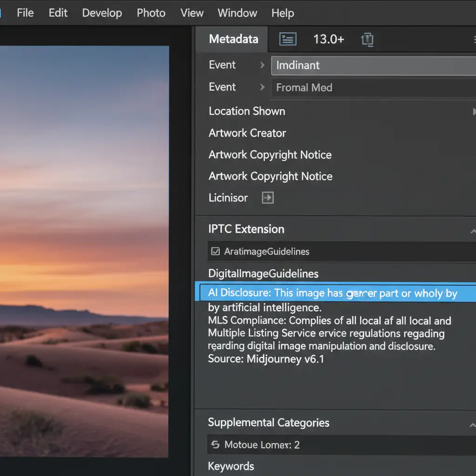This screenshot has height=476, width=476.
Task: Switch to the Metadata tab
Action: pos(233,39)
